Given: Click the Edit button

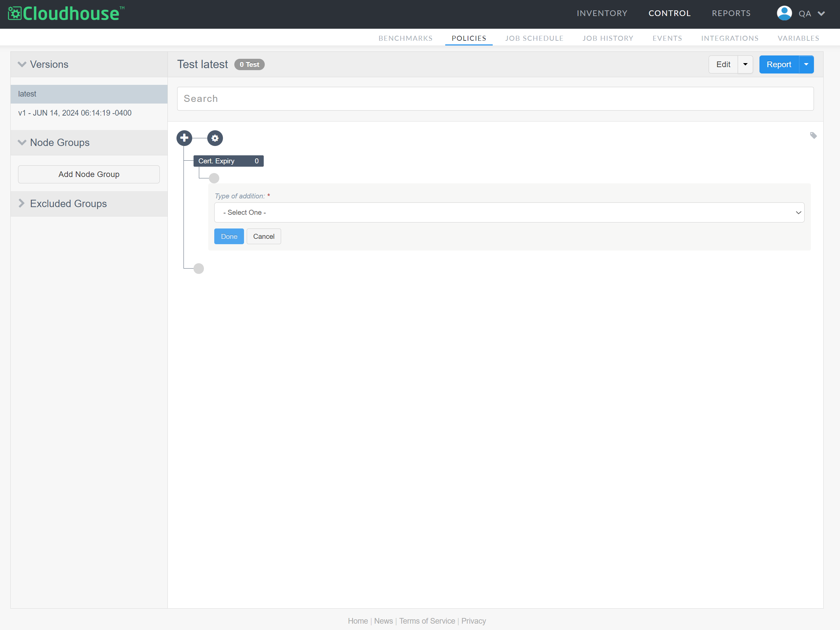Looking at the screenshot, I should pos(723,64).
